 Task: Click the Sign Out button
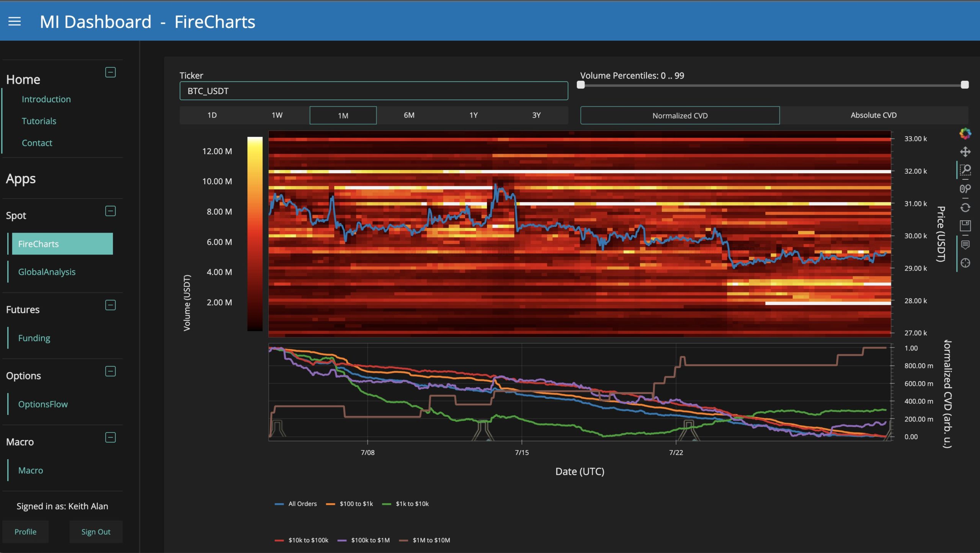(96, 532)
